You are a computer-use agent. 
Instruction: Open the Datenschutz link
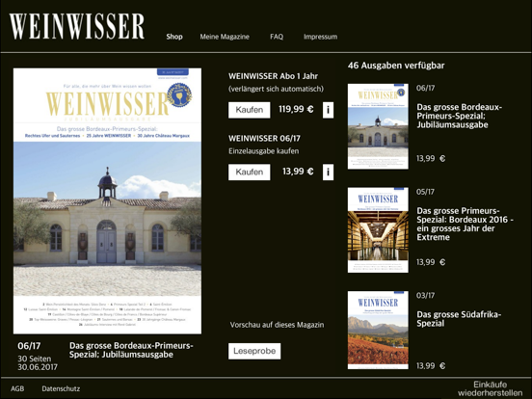pyautogui.click(x=61, y=388)
